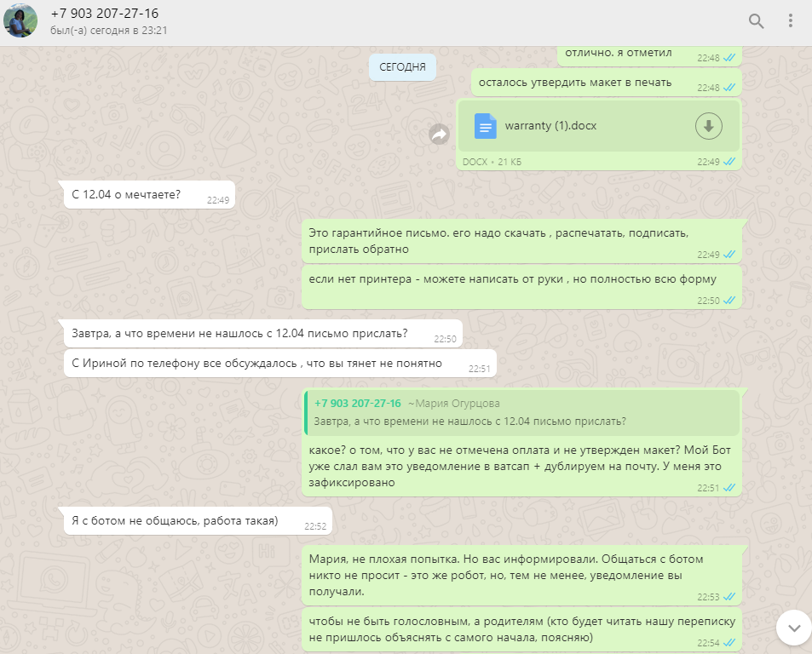Click the "Я с ботом не общаюсь" message
Screen dimensions: 812x654
tap(198, 521)
